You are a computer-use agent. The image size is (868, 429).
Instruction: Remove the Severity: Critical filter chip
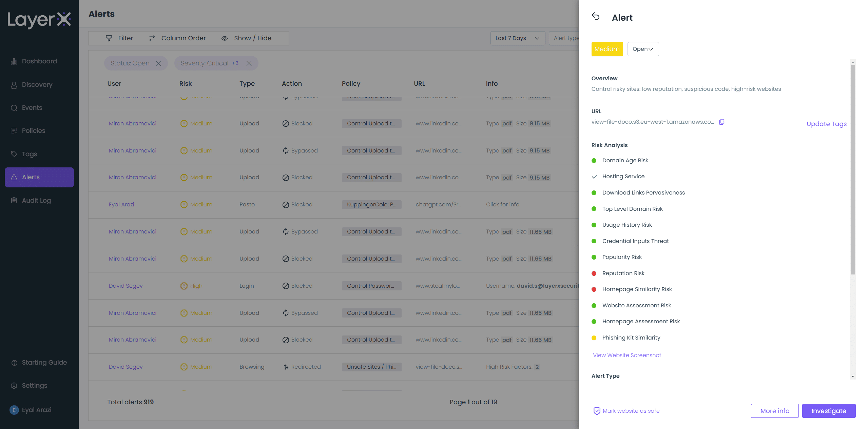(249, 63)
